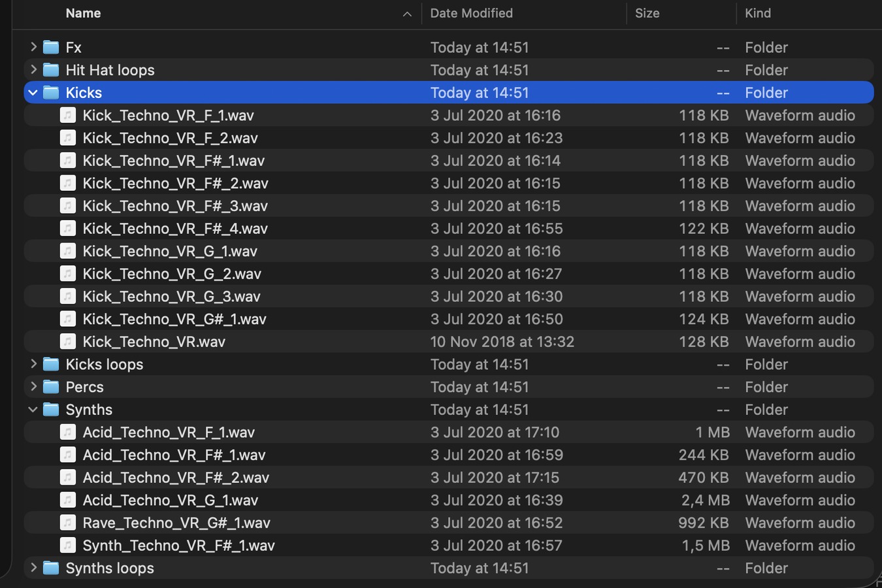Image resolution: width=882 pixels, height=588 pixels.
Task: Collapse the Synths folder
Action: pyautogui.click(x=33, y=410)
